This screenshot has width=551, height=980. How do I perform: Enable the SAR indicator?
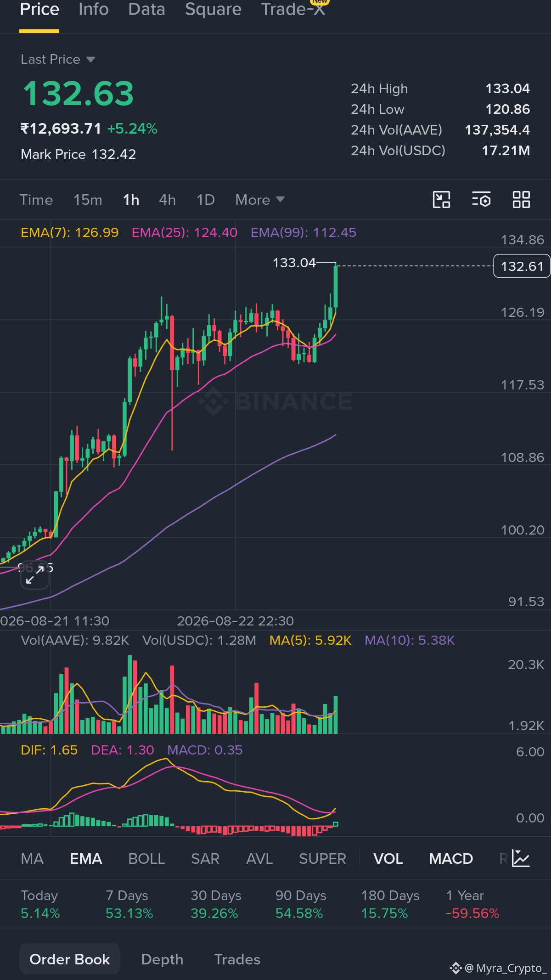tap(205, 859)
